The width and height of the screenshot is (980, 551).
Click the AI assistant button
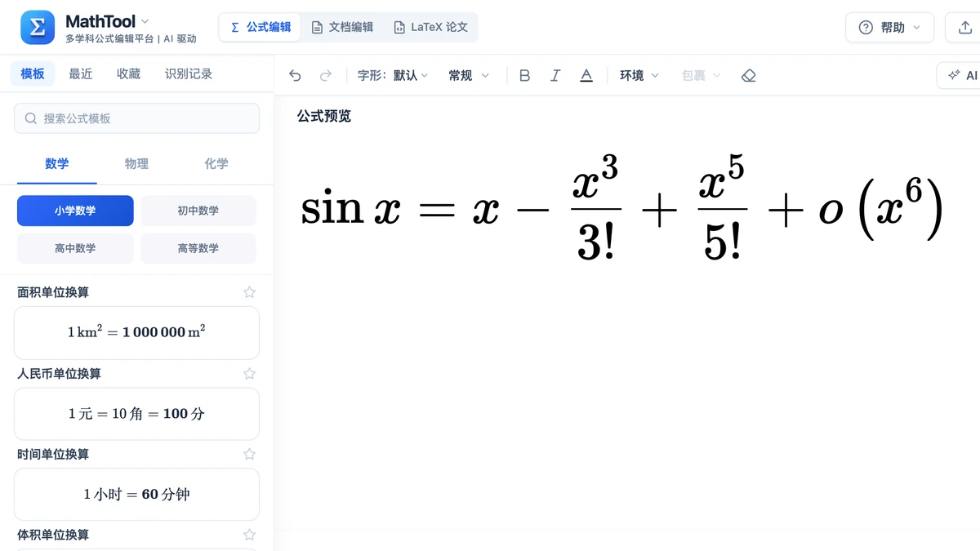(959, 76)
